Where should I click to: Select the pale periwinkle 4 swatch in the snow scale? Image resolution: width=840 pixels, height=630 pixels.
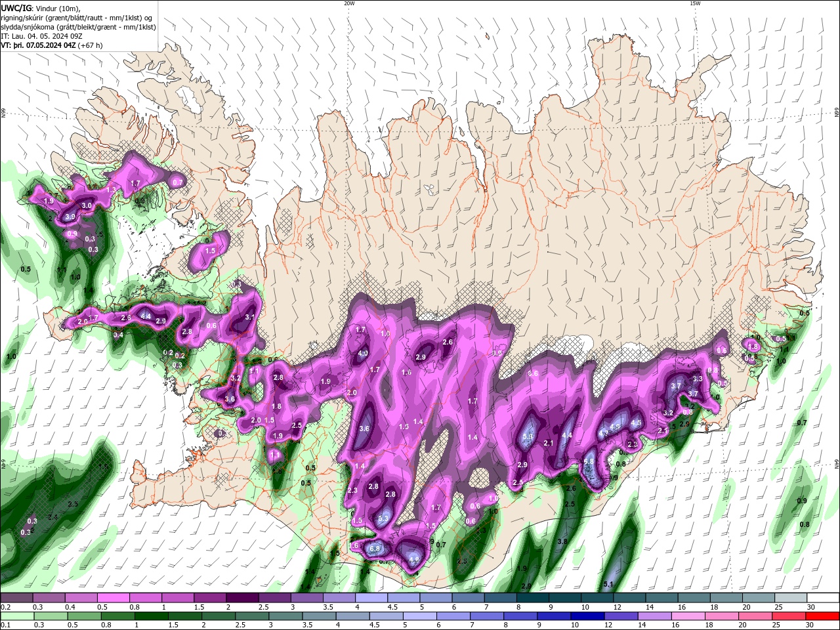point(371,598)
